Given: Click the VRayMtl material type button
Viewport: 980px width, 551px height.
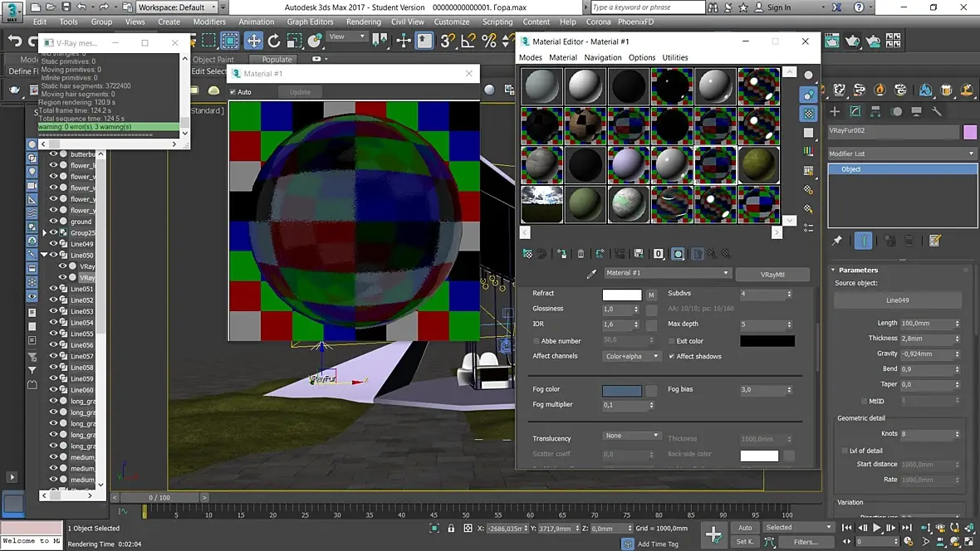Looking at the screenshot, I should [772, 274].
